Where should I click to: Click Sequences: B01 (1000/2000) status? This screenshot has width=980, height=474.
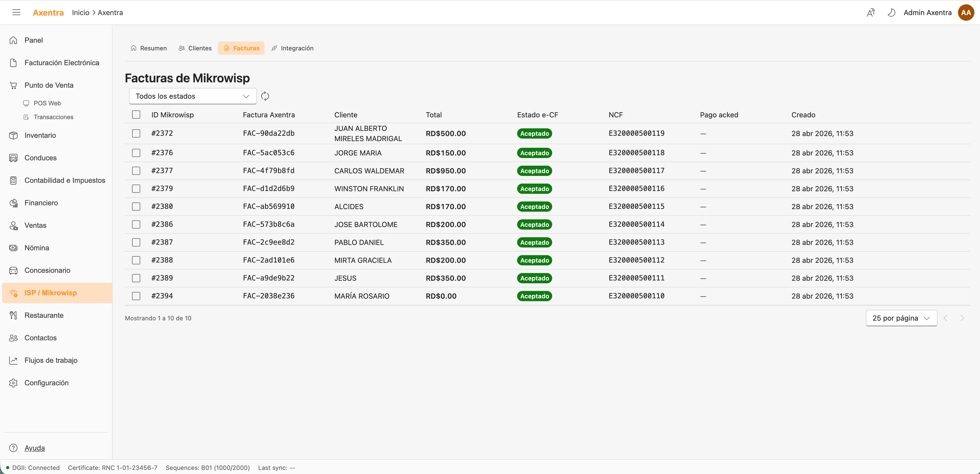208,468
